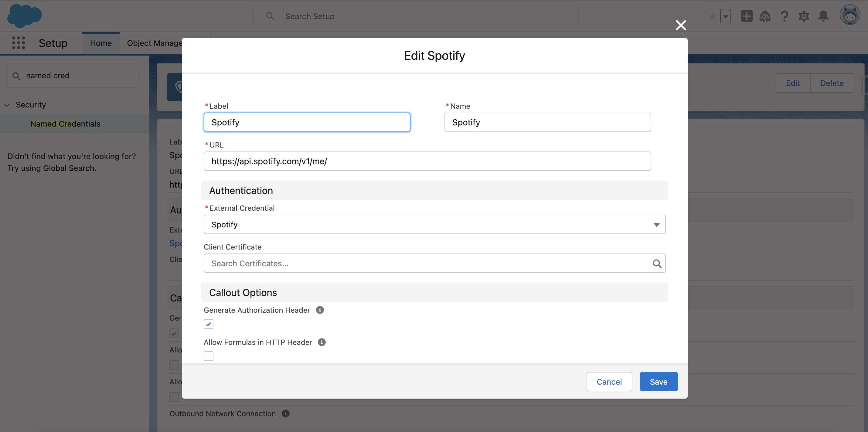Image resolution: width=868 pixels, height=432 pixels.
Task: Focus the Quick Find box containing named cred
Action: (x=72, y=76)
